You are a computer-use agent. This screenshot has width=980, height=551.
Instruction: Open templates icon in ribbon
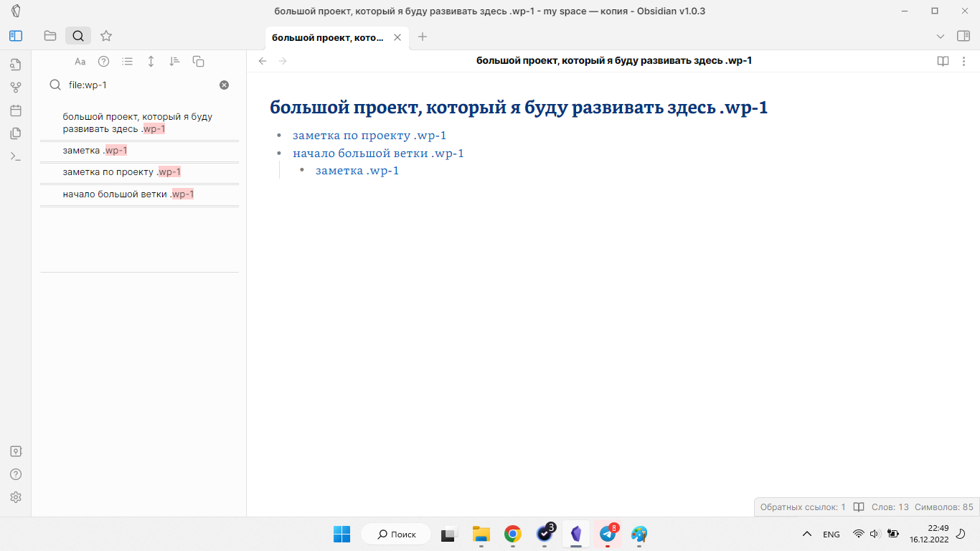16,133
